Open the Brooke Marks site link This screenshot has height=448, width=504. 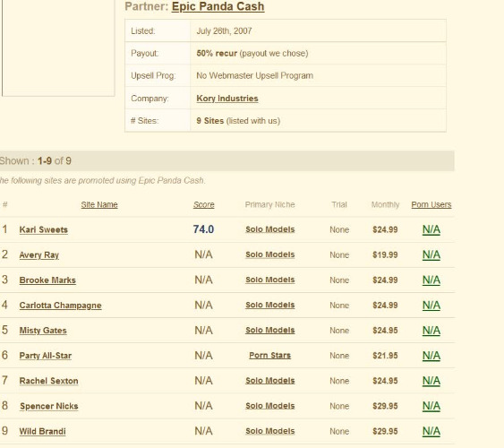click(x=47, y=280)
